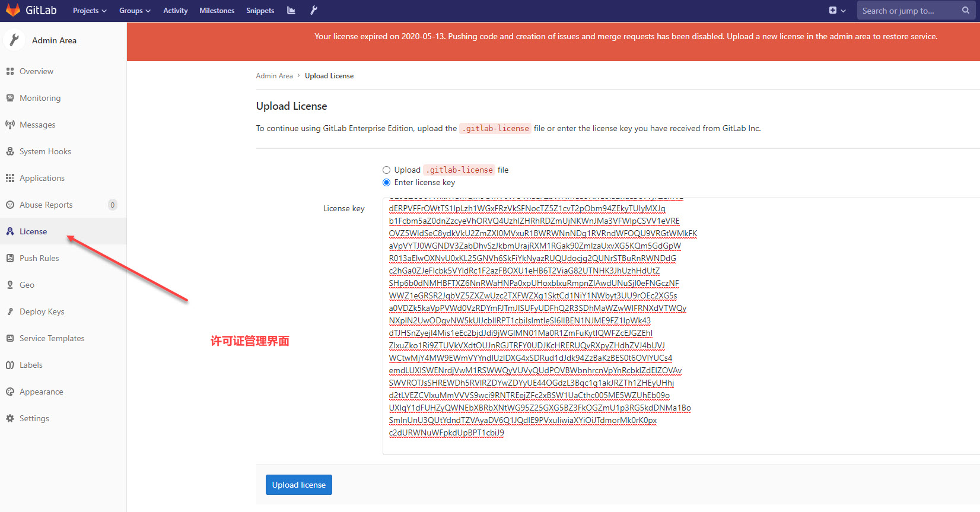The width and height of the screenshot is (980, 512).
Task: Open Activity in the top navbar
Action: click(x=176, y=11)
